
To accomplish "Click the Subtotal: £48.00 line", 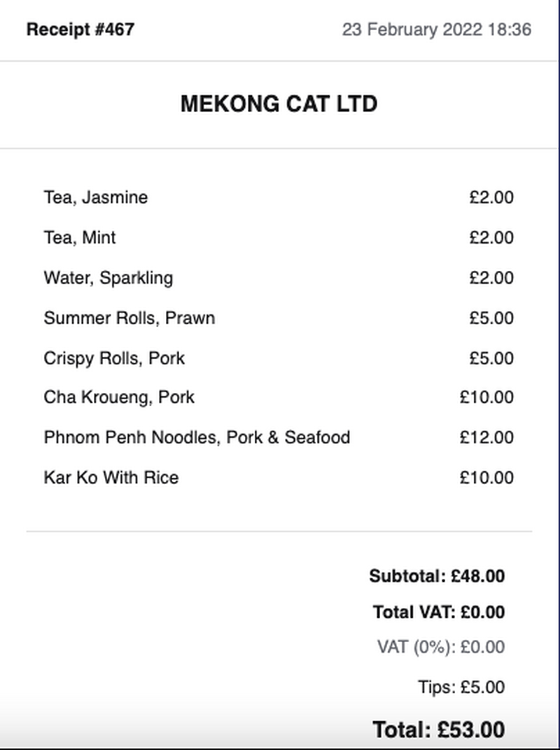I will (437, 576).
